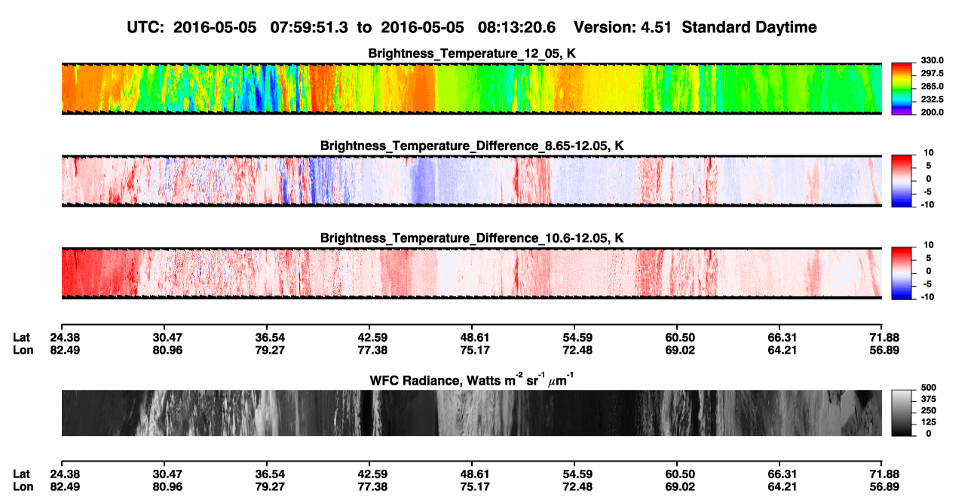Select the rainbow colorbar of Brightness_Temperature_12_05

[x=902, y=88]
